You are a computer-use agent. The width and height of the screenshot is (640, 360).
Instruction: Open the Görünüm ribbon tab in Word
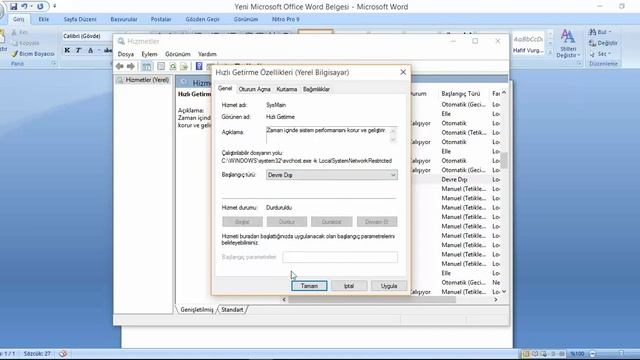246,19
